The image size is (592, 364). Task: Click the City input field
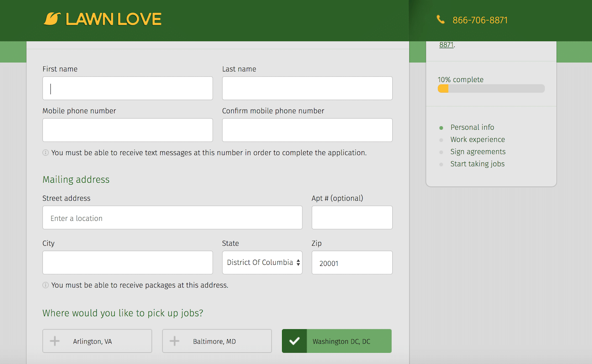(x=128, y=263)
